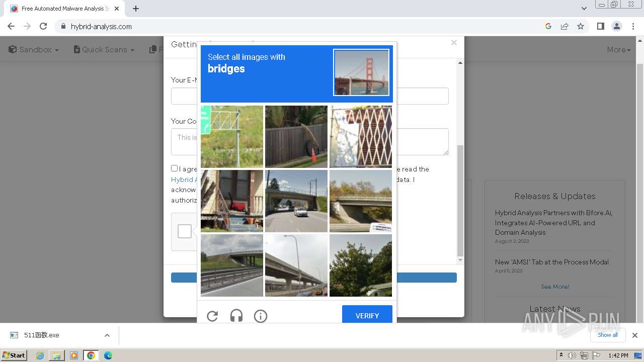644x362 pixels.
Task: Select the porch stairs image tile
Action: 232,201
